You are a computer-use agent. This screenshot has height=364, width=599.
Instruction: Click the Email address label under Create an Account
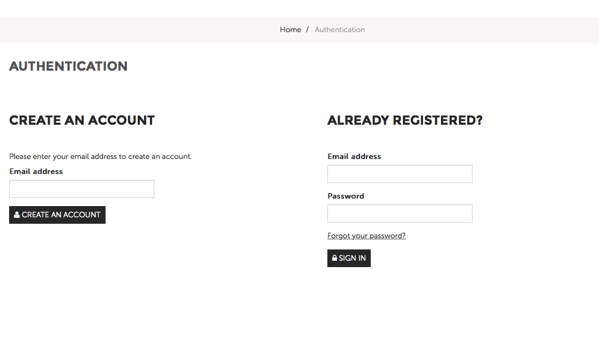(x=36, y=171)
